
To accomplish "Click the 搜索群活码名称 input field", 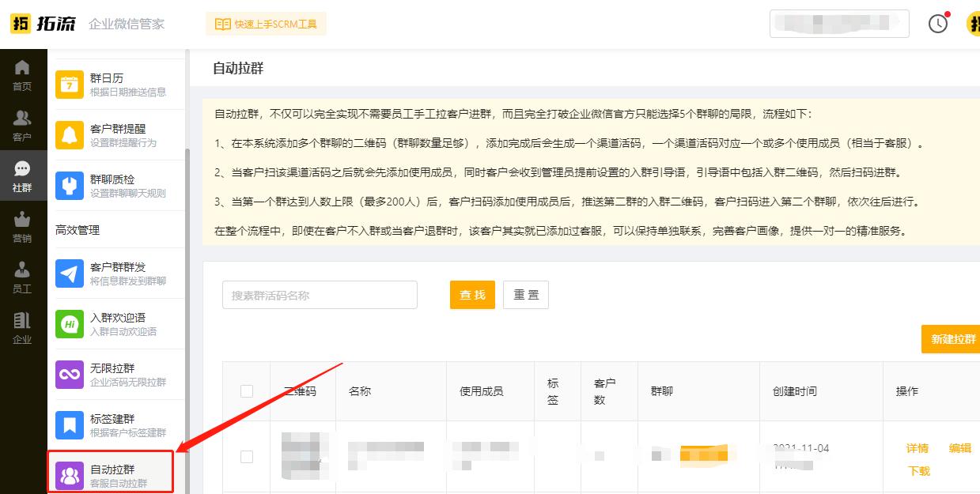I will pos(320,294).
